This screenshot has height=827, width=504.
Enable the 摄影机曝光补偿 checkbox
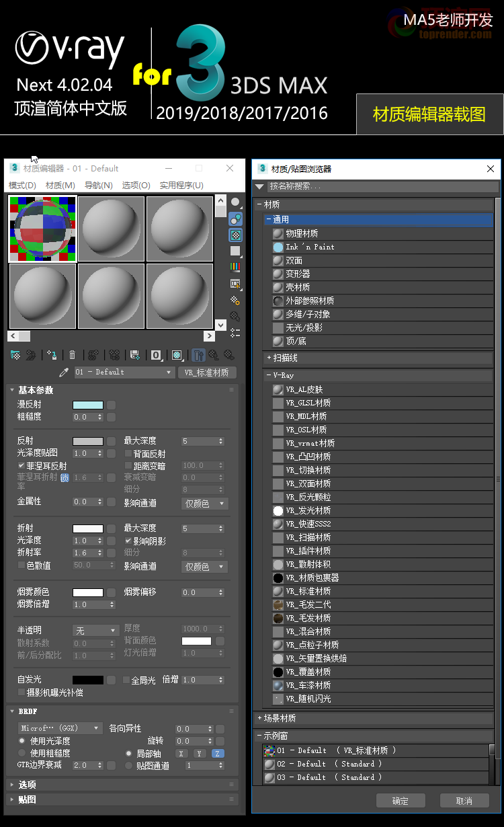22,692
